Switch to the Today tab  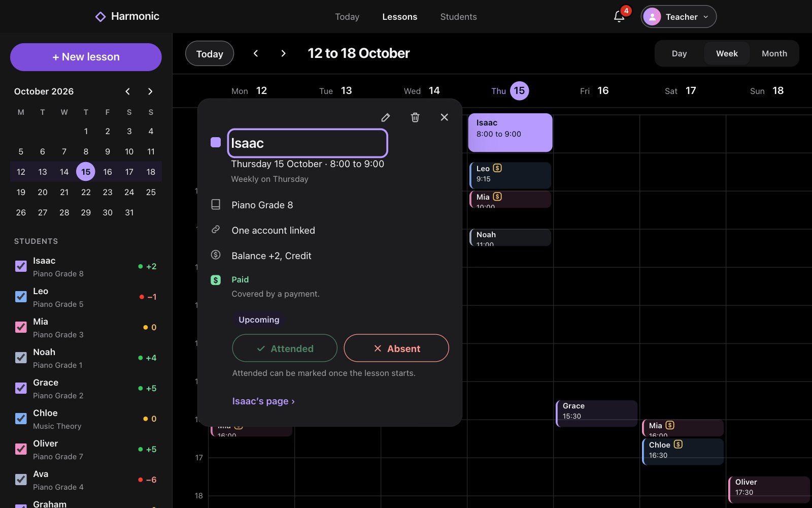coord(347,17)
